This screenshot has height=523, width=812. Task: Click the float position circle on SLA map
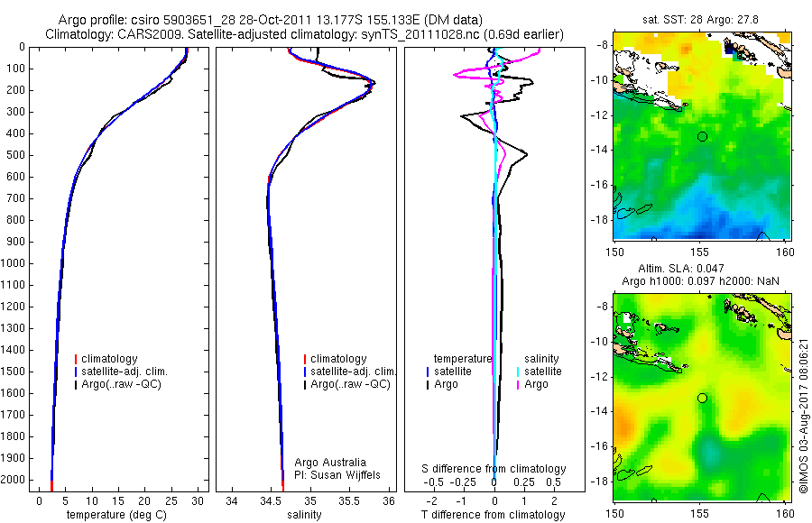tap(702, 399)
